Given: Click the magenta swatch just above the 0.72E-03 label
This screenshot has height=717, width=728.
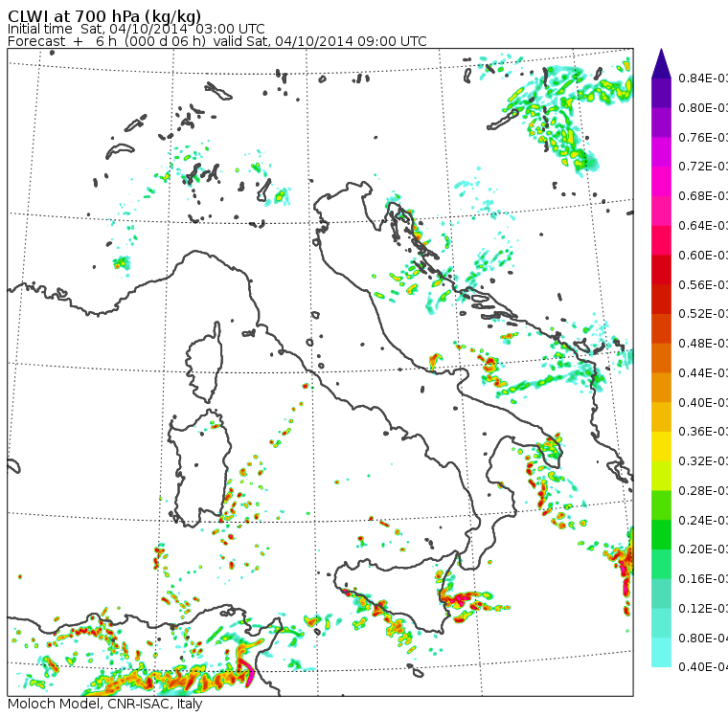Looking at the screenshot, I should tap(661, 152).
